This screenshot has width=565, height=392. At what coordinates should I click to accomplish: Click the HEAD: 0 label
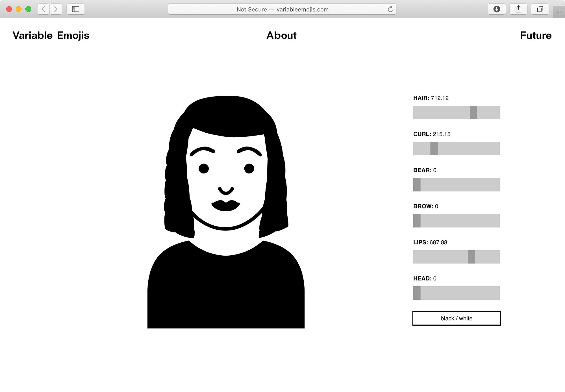click(x=425, y=278)
